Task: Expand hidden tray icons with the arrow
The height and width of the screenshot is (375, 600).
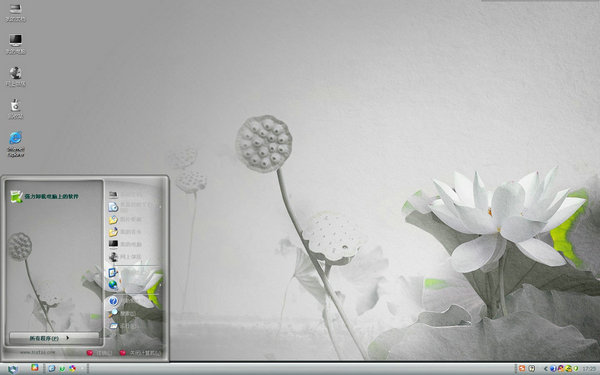Action: 546,369
